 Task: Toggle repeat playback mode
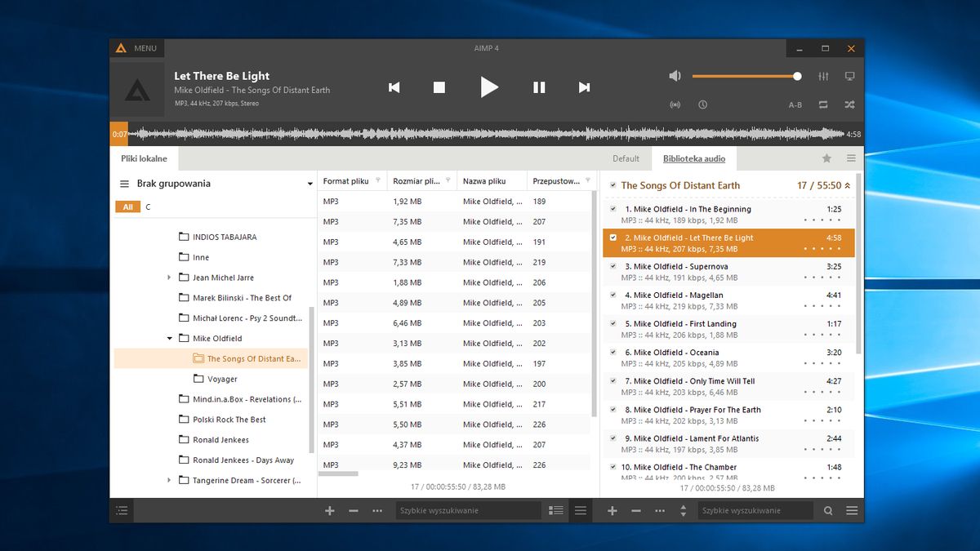pos(823,104)
